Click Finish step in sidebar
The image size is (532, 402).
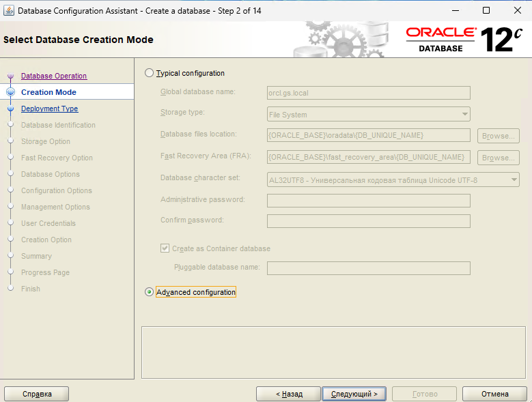(31, 289)
